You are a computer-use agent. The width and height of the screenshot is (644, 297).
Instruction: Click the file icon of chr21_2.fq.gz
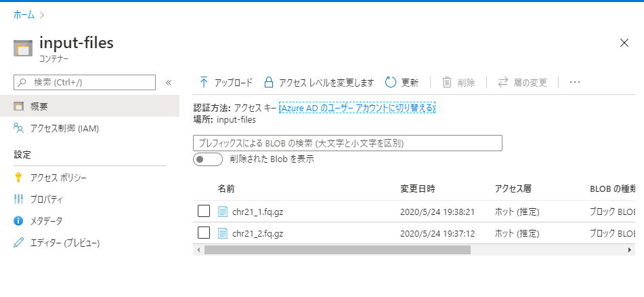click(x=222, y=234)
